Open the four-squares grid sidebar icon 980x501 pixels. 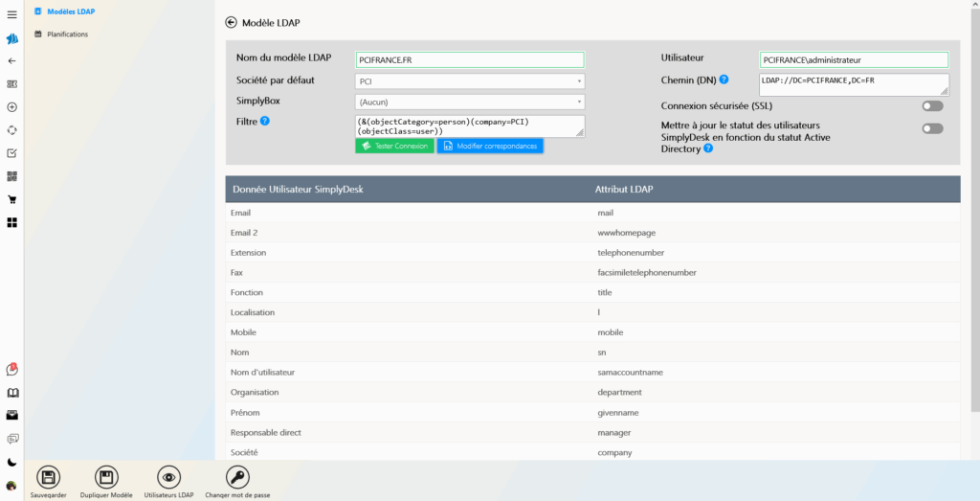click(x=11, y=222)
